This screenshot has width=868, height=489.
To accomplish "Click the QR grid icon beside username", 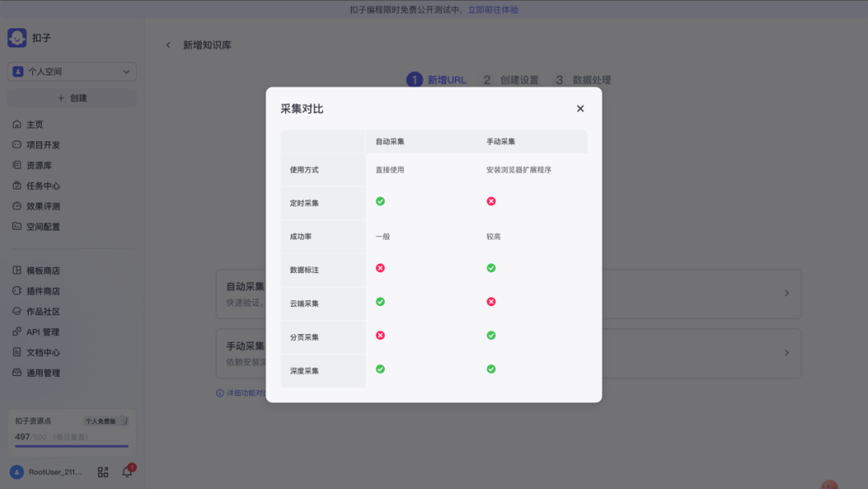I will click(x=103, y=472).
